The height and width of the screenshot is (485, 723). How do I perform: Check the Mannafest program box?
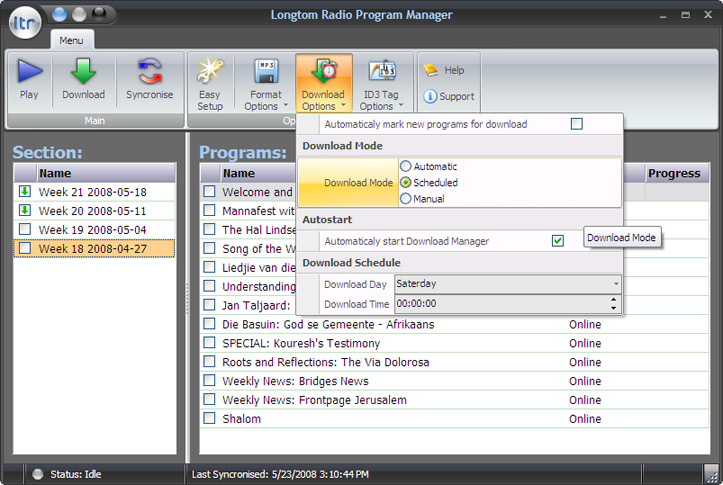(x=209, y=210)
